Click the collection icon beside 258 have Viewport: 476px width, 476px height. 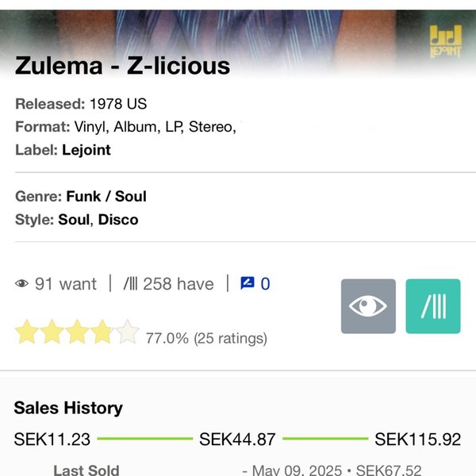click(x=131, y=284)
